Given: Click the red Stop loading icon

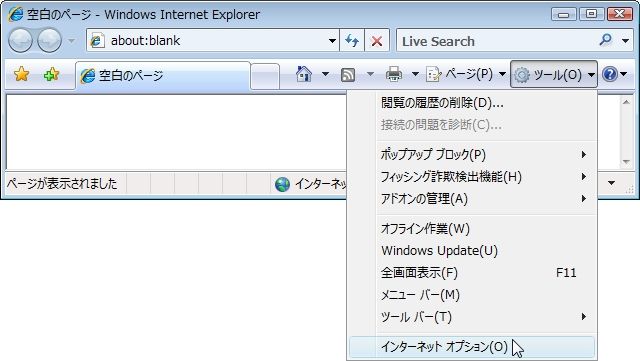Looking at the screenshot, I should [x=377, y=40].
